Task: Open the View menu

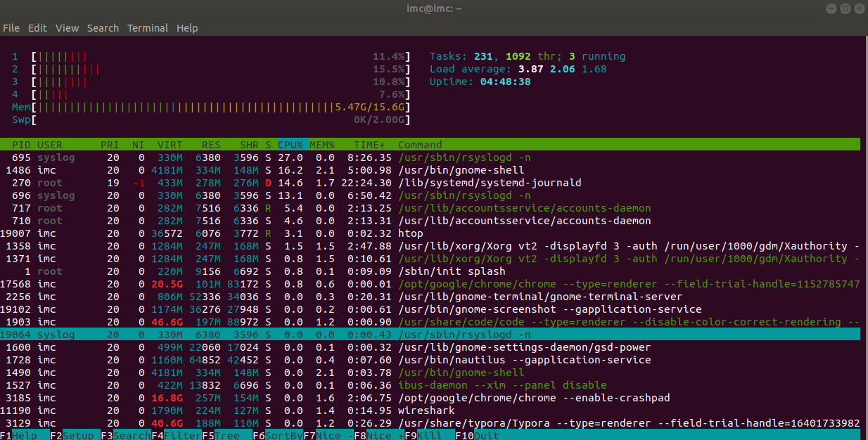Action: (x=67, y=28)
